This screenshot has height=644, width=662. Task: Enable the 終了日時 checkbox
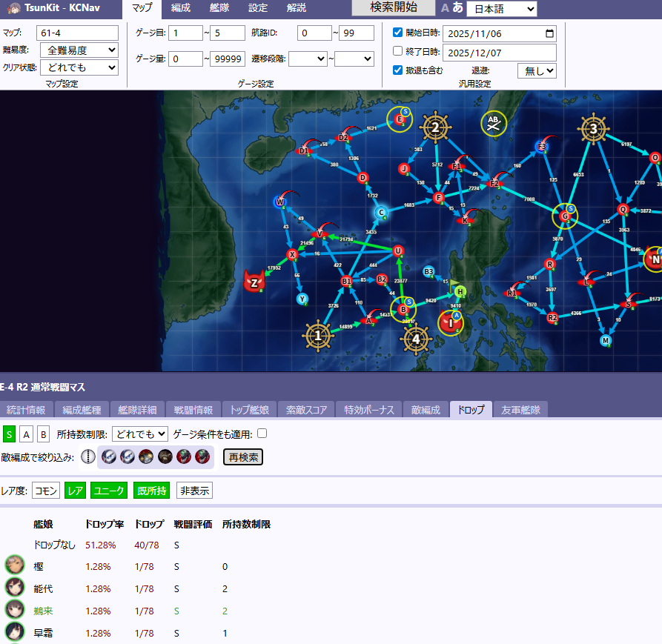click(397, 51)
